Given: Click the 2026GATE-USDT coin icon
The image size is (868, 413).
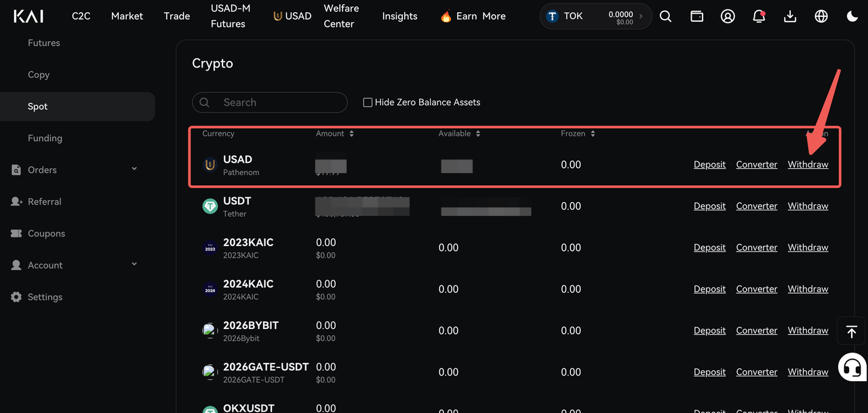Looking at the screenshot, I should (x=210, y=372).
